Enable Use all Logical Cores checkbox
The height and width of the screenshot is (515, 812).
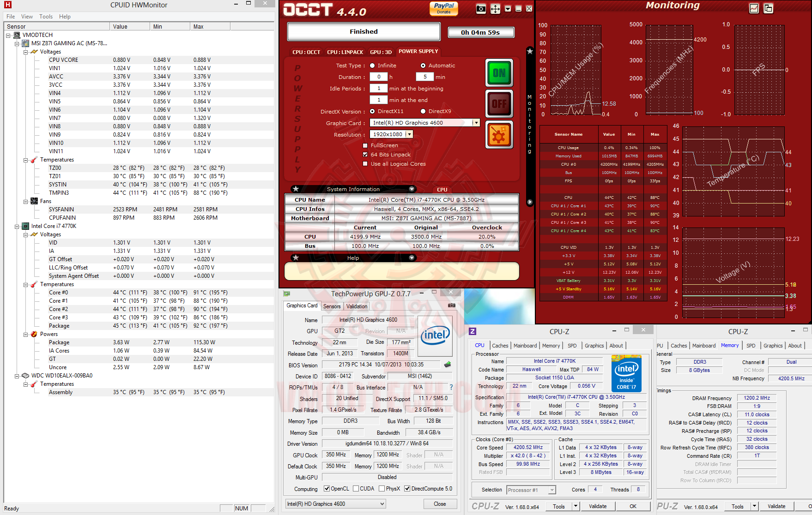click(365, 164)
